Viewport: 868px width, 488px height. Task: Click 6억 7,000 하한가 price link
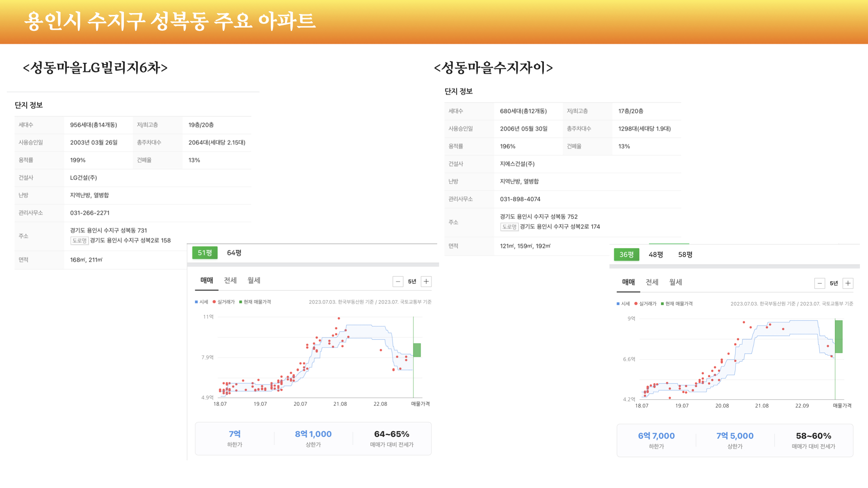pos(656,436)
